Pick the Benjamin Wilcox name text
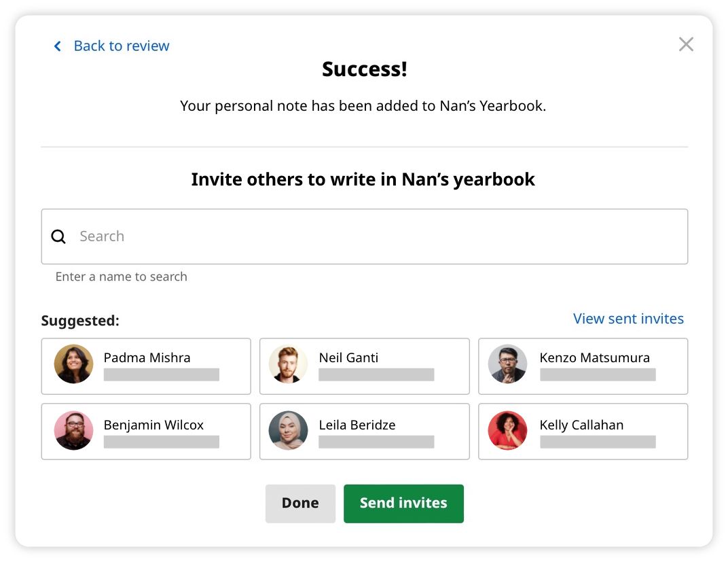 tap(153, 425)
